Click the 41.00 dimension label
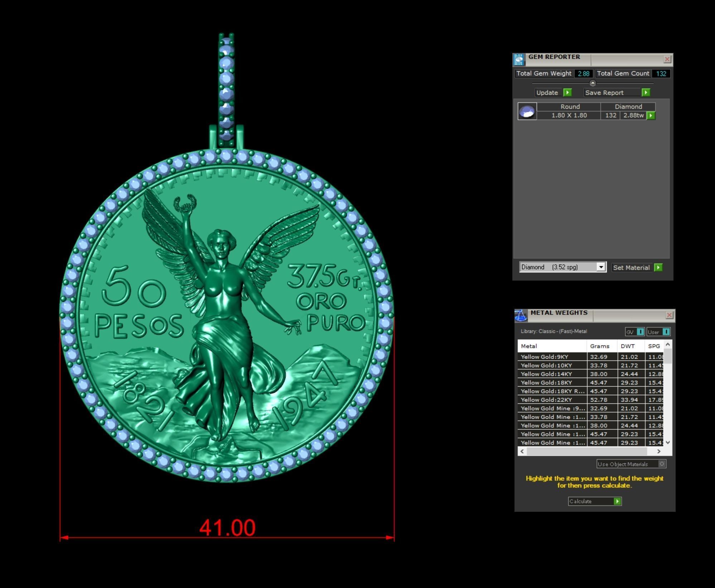Screen dimensions: 715x588 [227, 528]
